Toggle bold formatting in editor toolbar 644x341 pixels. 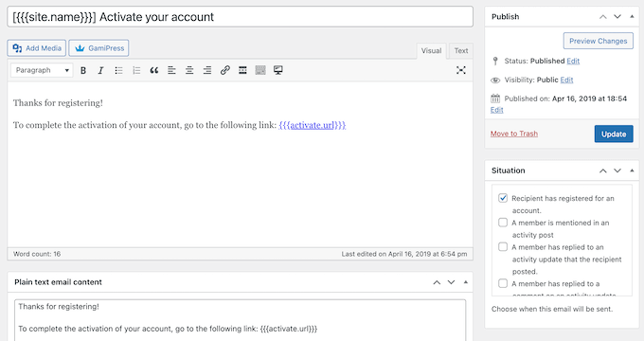(x=83, y=70)
